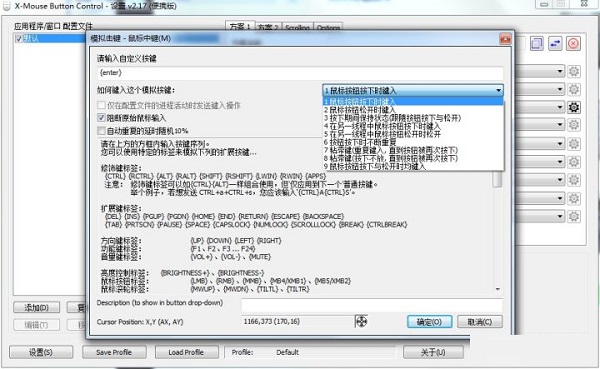The height and width of the screenshot is (369, 600).
Task: Switch to the Options tab
Action: click(328, 27)
